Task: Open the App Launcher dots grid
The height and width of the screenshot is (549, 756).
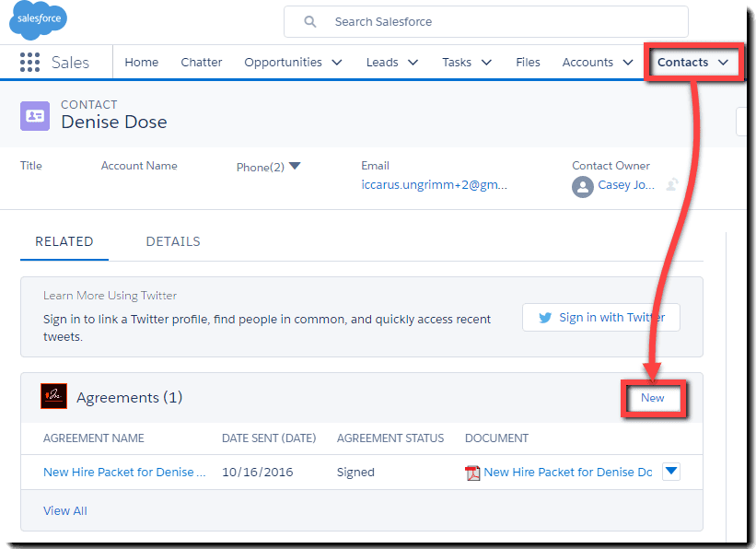Action: coord(29,63)
